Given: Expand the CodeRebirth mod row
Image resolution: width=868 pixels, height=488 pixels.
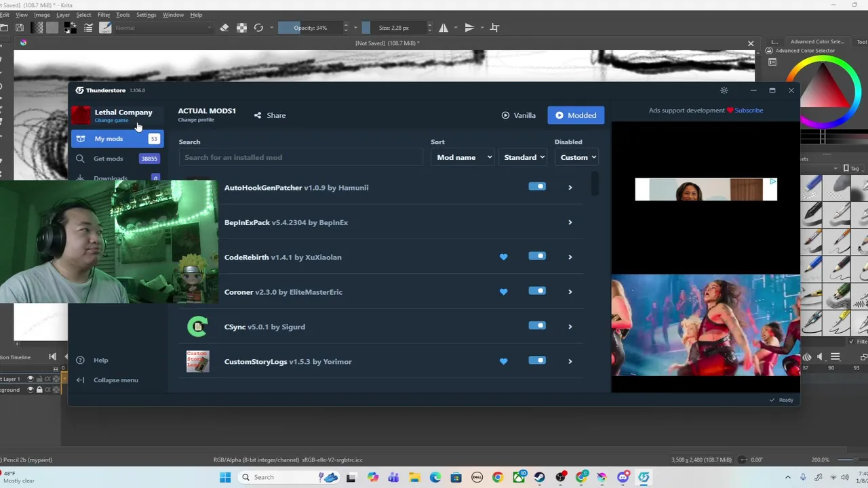Looking at the screenshot, I should pos(570,257).
